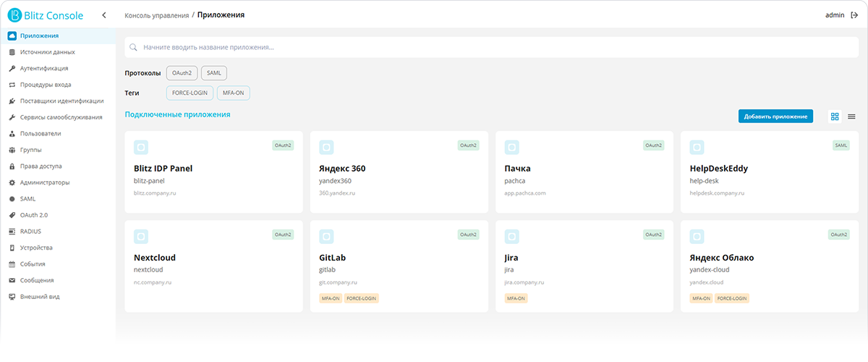The height and width of the screenshot is (362, 868).
Task: Click the Добавить приложение button
Action: tap(775, 117)
